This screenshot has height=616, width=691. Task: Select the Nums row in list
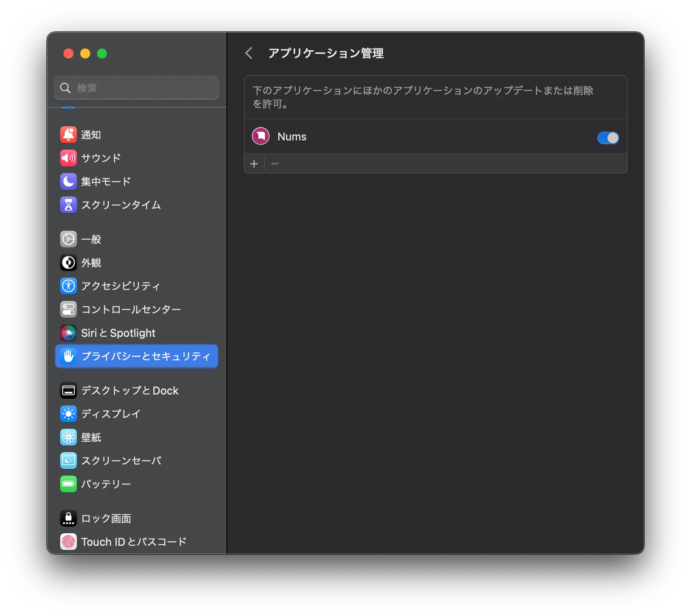418,137
